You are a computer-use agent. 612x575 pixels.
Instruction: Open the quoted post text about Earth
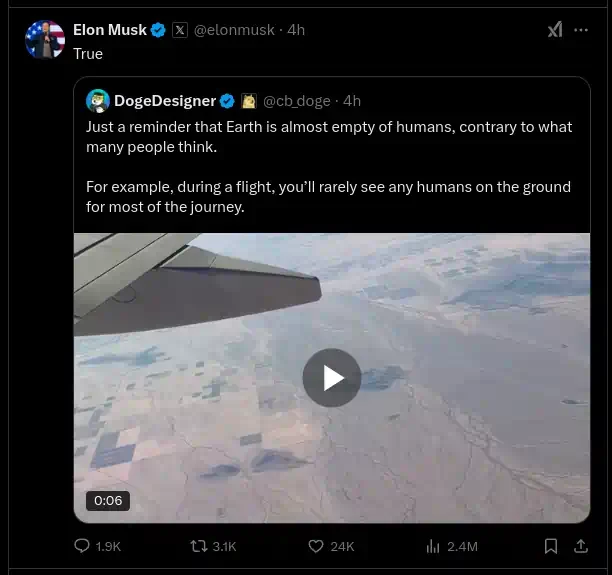pos(329,167)
